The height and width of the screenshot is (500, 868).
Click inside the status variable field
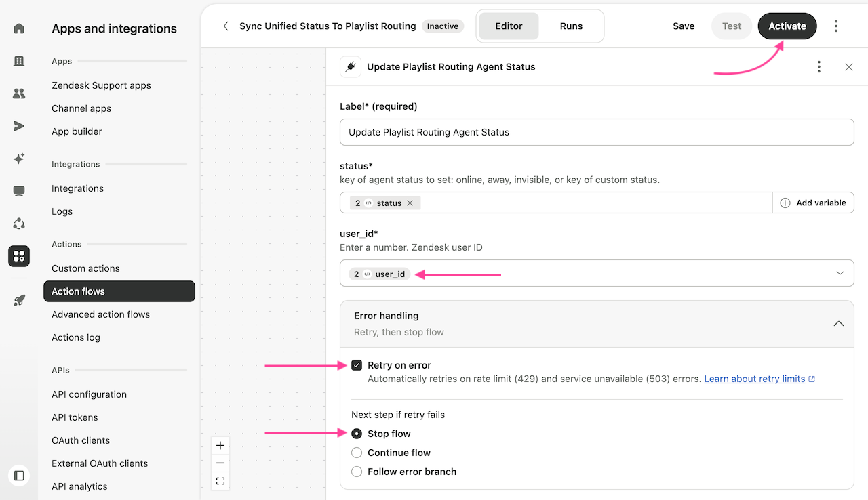point(556,203)
